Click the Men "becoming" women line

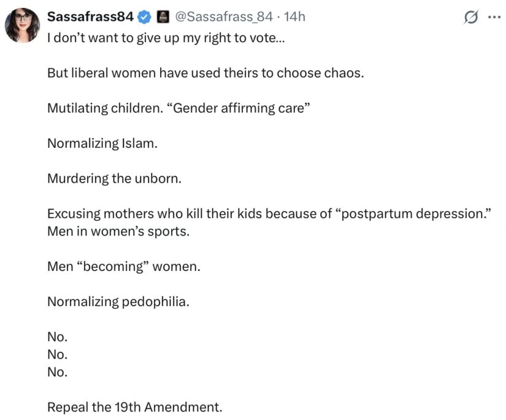124,267
